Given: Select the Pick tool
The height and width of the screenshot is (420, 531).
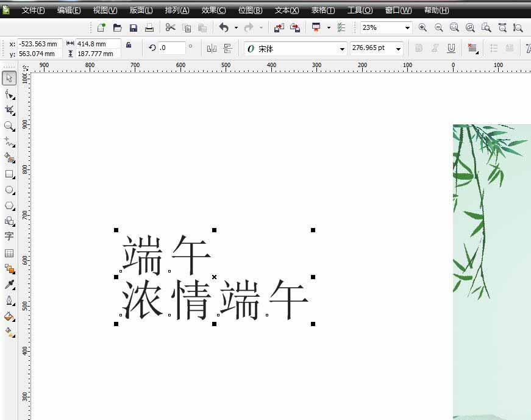Looking at the screenshot, I should tap(9, 78).
